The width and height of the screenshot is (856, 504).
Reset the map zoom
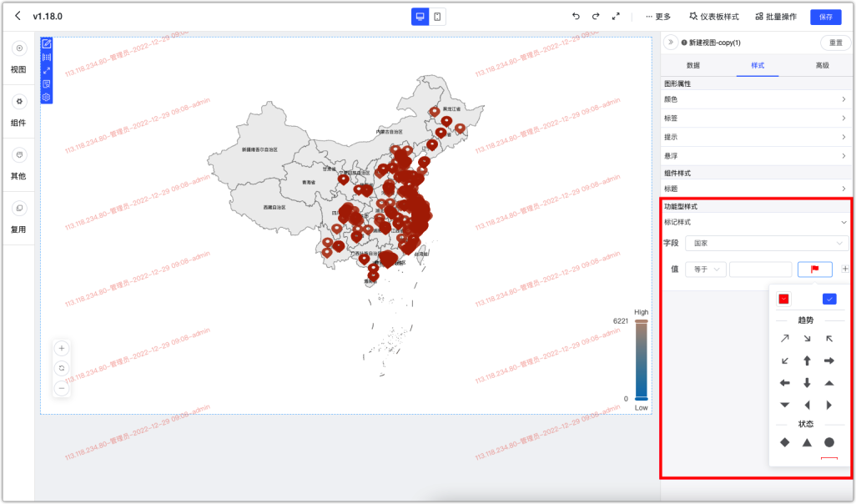point(62,368)
